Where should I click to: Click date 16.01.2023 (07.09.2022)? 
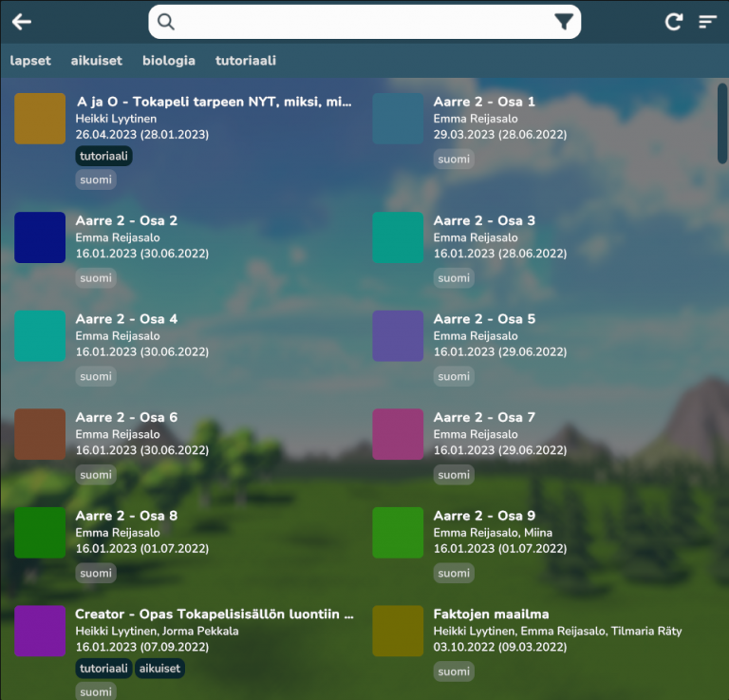(x=142, y=647)
